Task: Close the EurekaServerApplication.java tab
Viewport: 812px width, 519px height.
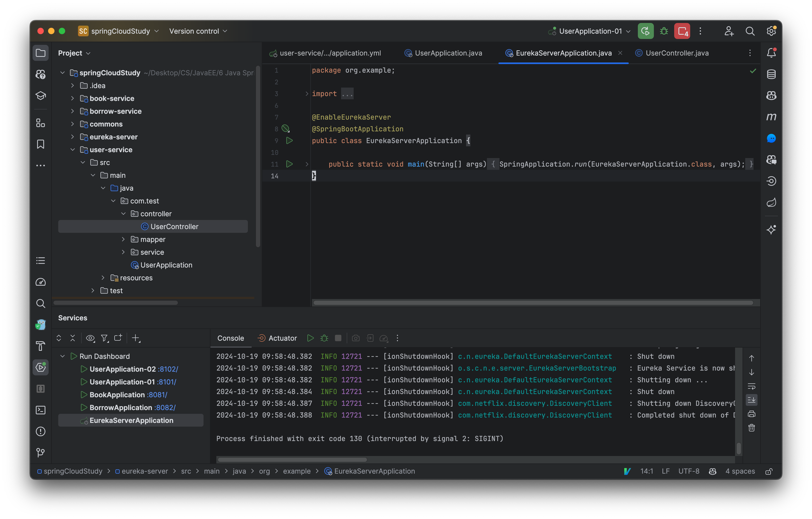Action: (x=620, y=53)
